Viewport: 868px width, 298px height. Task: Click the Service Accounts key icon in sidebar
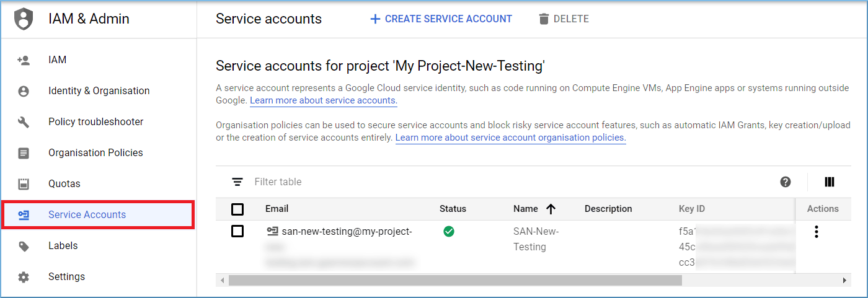click(x=24, y=215)
